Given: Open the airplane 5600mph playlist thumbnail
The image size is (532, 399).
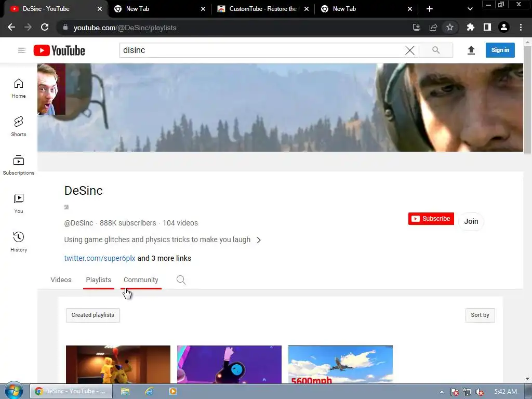Looking at the screenshot, I should [x=340, y=364].
